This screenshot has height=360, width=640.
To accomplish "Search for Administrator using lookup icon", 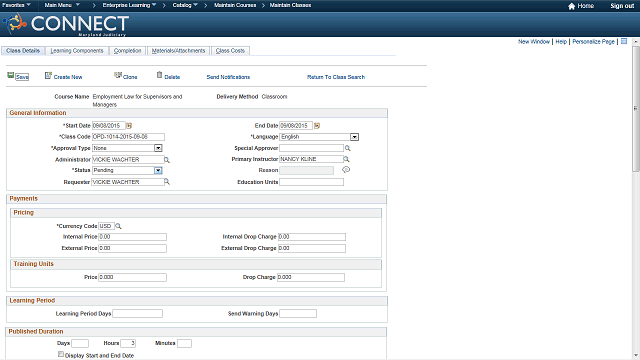I will point(167,160).
